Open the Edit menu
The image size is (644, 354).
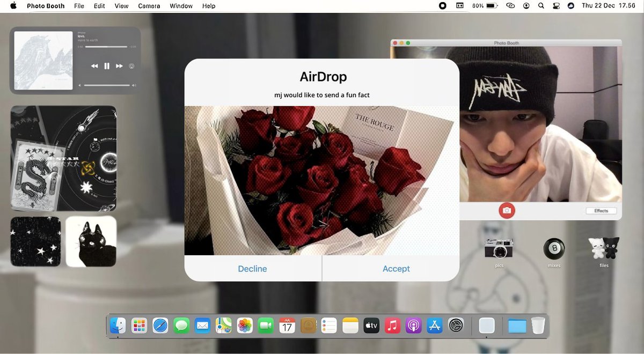99,6
